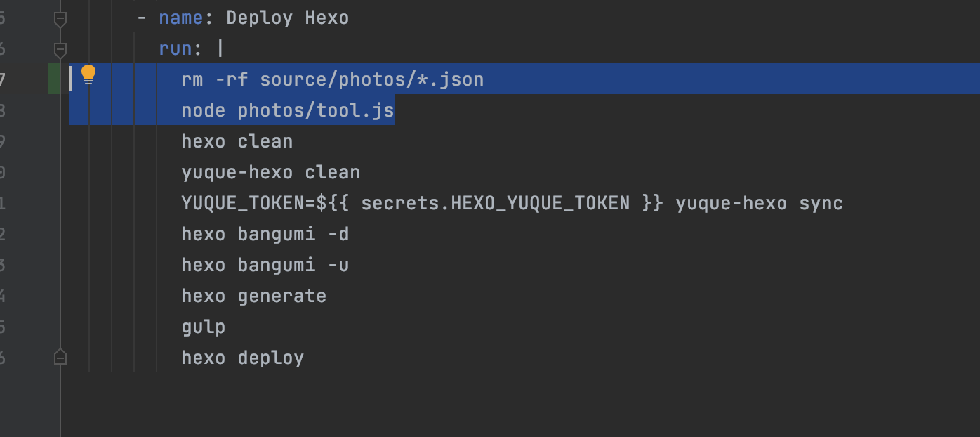Click the 'gulp' command line

(x=203, y=327)
